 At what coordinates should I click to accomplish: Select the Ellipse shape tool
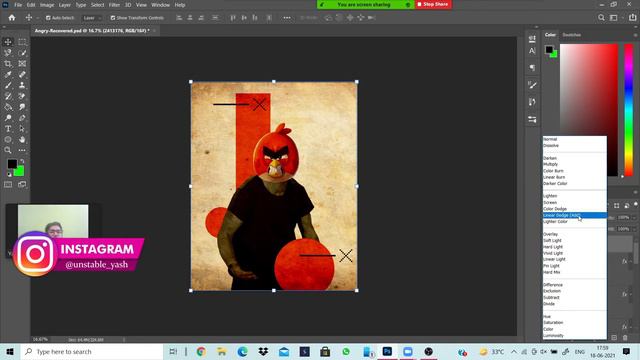coord(8,140)
